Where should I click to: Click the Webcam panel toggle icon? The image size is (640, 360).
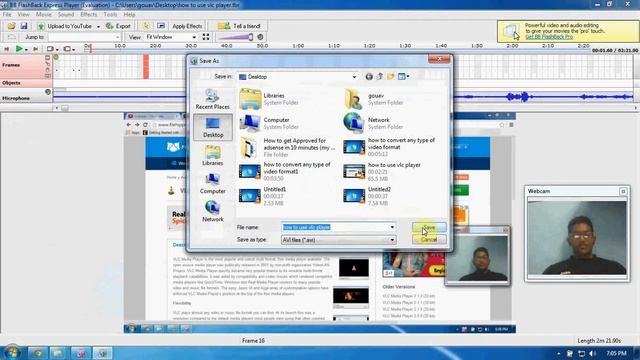point(623,191)
